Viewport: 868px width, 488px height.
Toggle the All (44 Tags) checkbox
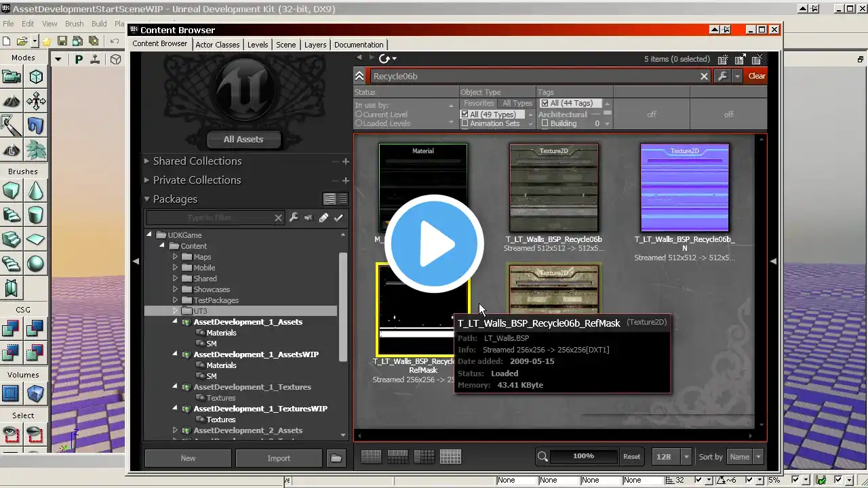tap(545, 103)
